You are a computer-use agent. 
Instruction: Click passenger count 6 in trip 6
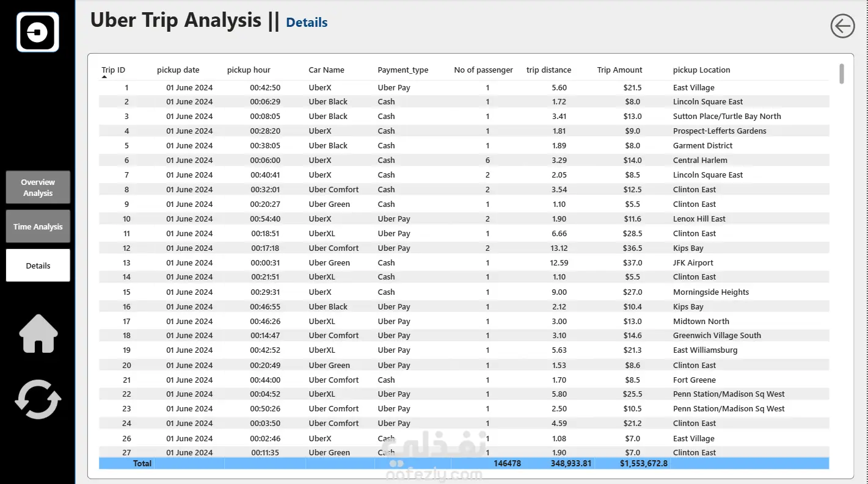click(487, 160)
